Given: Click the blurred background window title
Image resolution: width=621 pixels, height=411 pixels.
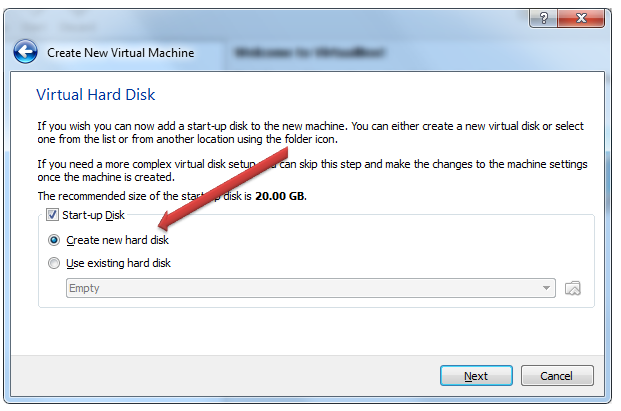Looking at the screenshot, I should pyautogui.click(x=300, y=52).
